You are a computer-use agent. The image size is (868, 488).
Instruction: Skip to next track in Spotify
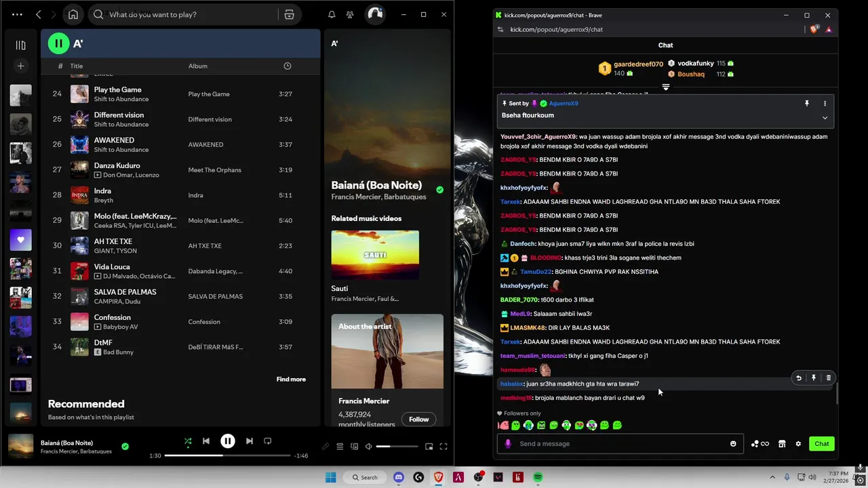(250, 441)
